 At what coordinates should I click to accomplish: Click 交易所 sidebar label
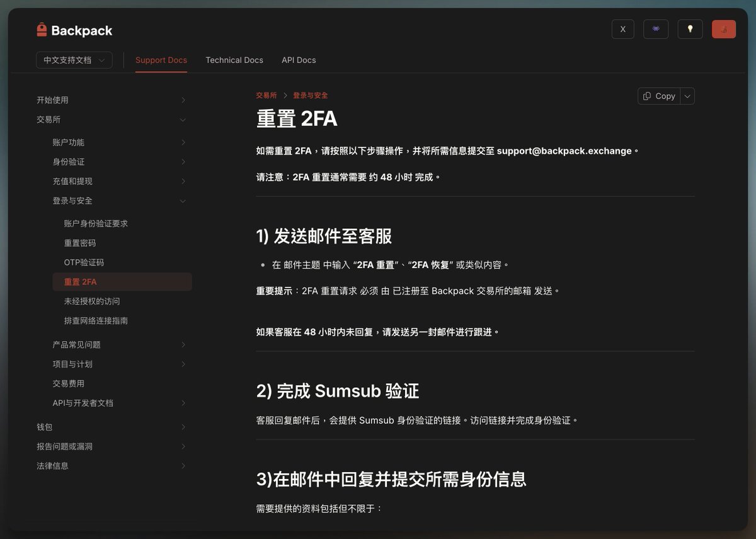[49, 119]
